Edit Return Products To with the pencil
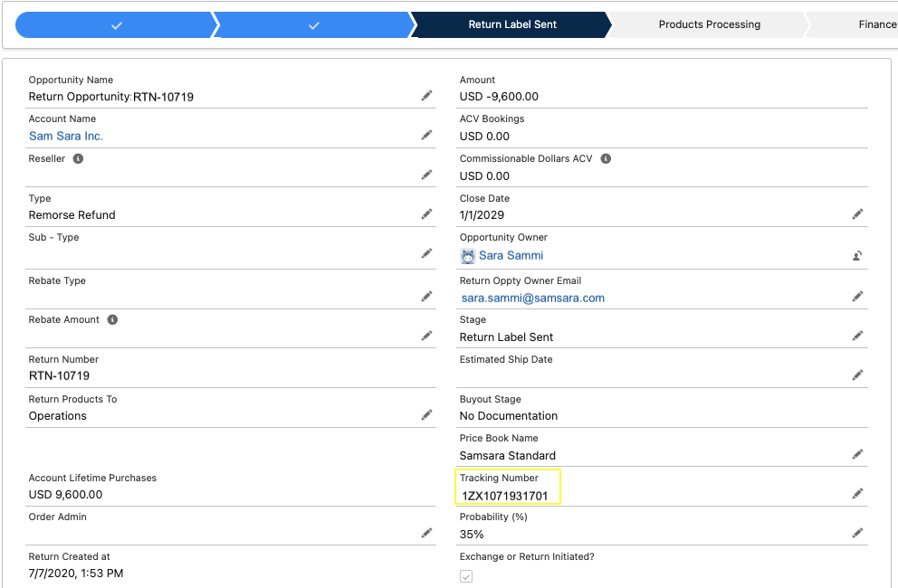 point(426,415)
